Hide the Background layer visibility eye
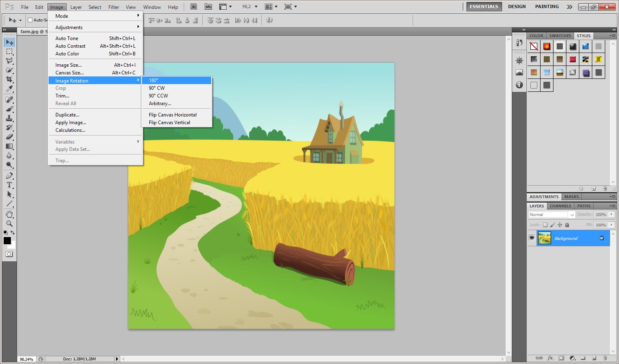The height and width of the screenshot is (364, 619). point(532,238)
